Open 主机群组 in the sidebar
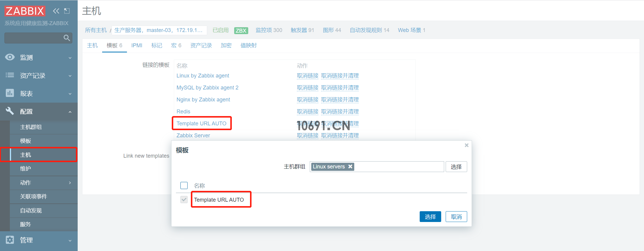Viewport: 644px width, 251px height. pos(44,127)
